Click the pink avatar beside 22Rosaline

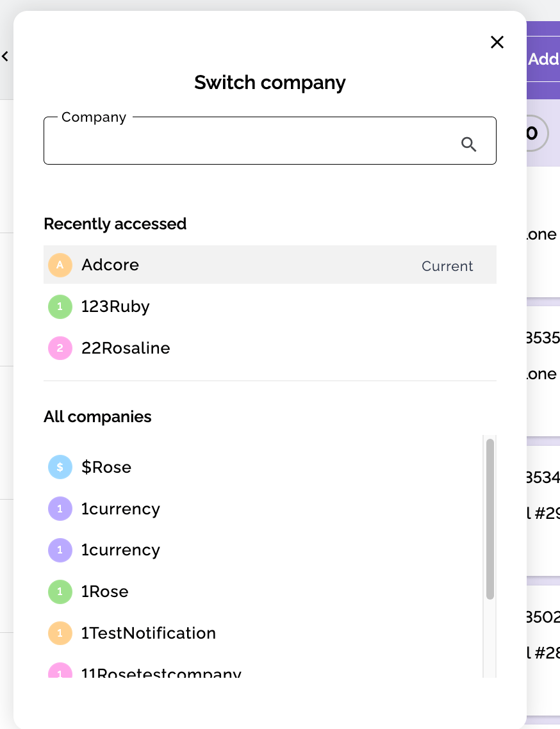point(60,348)
